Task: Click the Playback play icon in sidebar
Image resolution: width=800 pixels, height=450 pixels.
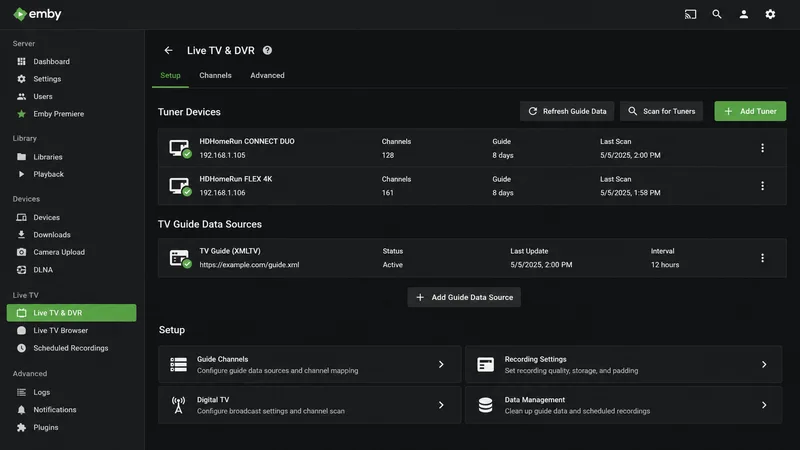Action: pyautogui.click(x=21, y=174)
